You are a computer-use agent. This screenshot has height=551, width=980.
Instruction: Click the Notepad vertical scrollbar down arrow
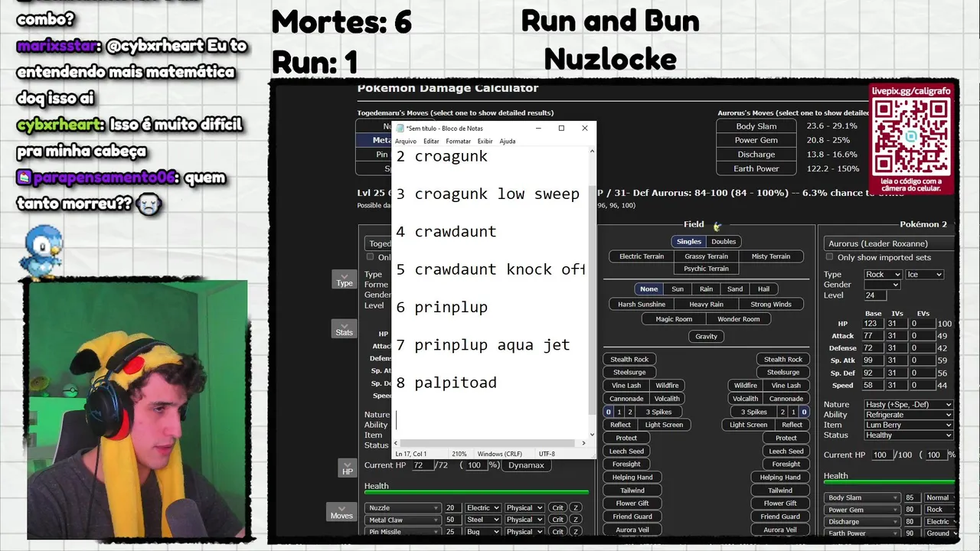(x=591, y=434)
